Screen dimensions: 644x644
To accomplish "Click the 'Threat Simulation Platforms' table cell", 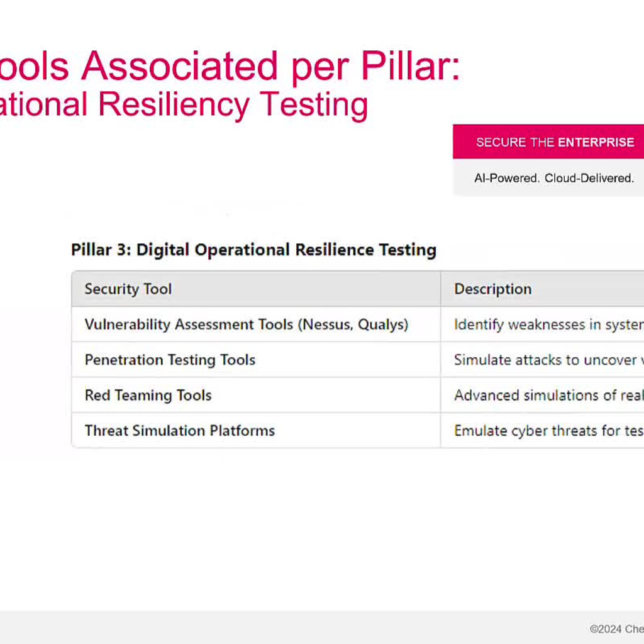I will coord(180,431).
